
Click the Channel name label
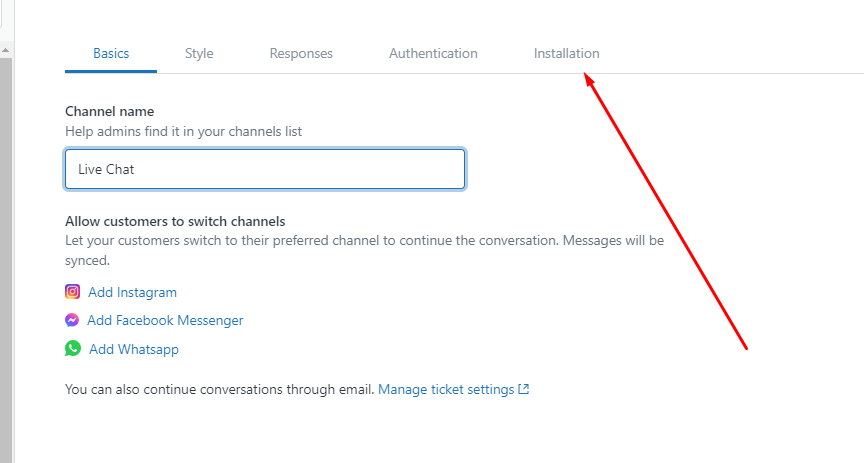[x=109, y=111]
